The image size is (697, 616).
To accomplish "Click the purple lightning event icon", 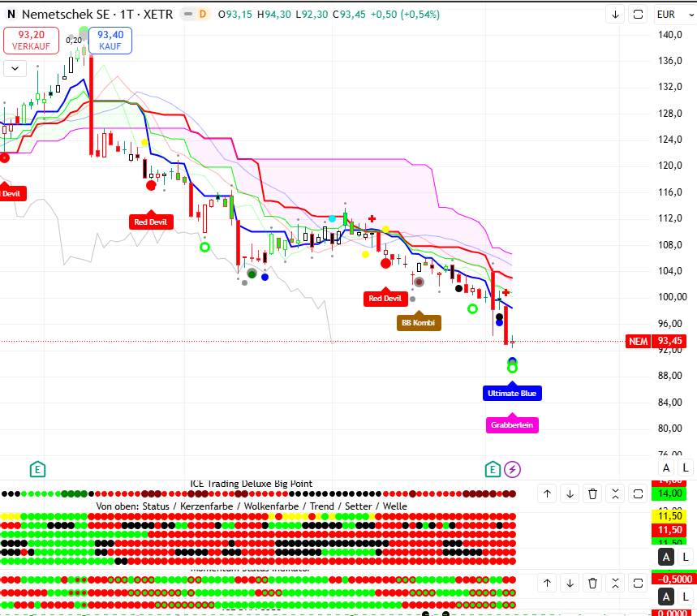I will click(x=512, y=469).
